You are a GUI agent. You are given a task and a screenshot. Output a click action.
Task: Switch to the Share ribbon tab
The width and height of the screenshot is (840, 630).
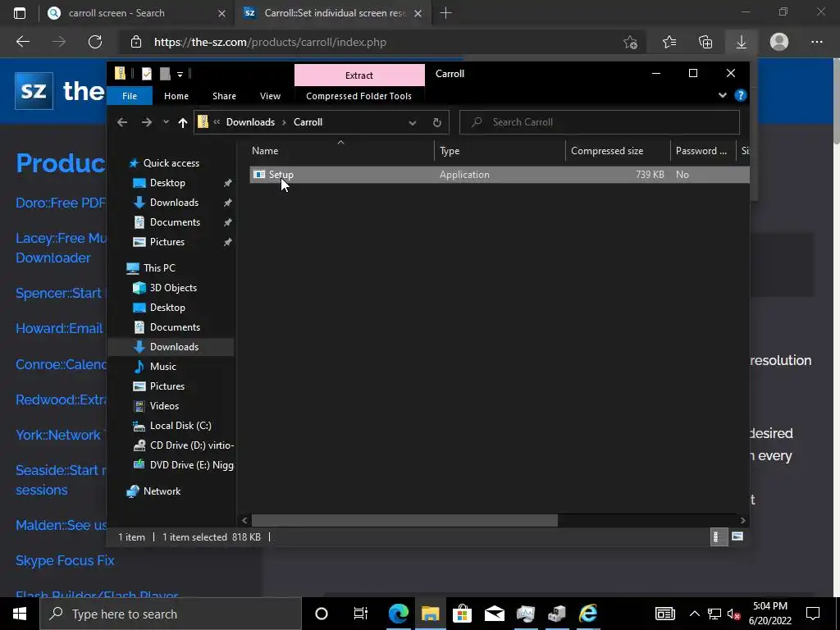pyautogui.click(x=224, y=96)
